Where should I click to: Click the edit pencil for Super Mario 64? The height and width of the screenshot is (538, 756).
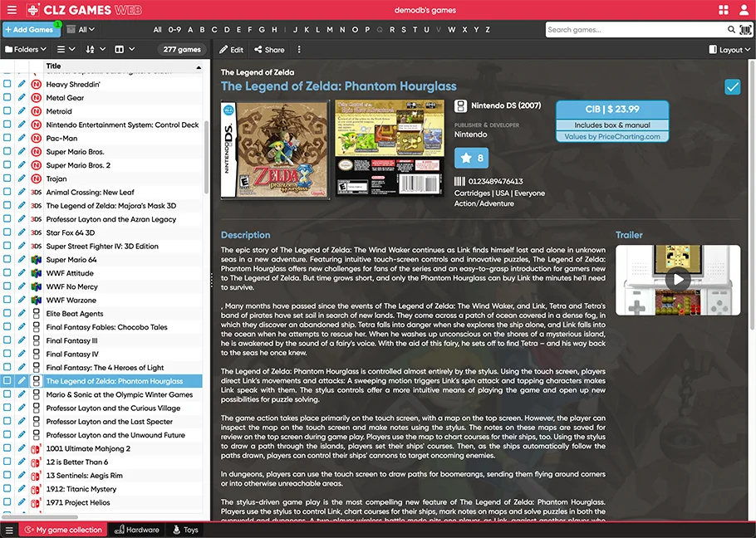pyautogui.click(x=22, y=260)
